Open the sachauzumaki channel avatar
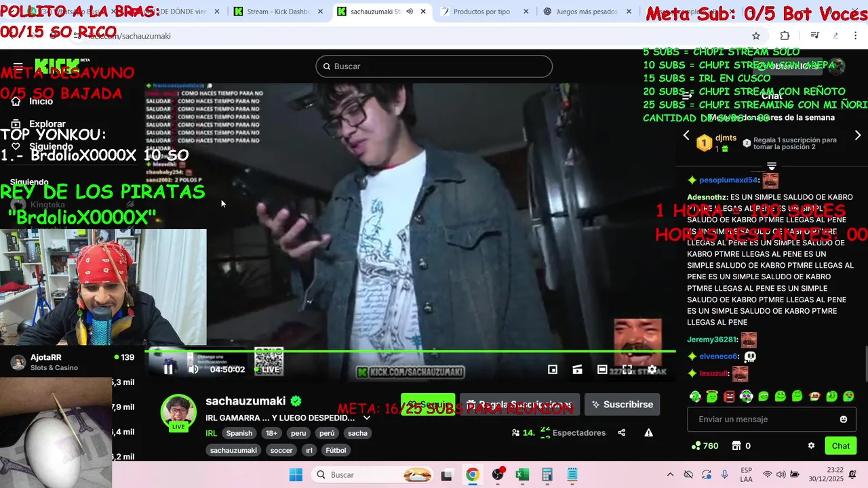This screenshot has width=868, height=488. tap(178, 411)
